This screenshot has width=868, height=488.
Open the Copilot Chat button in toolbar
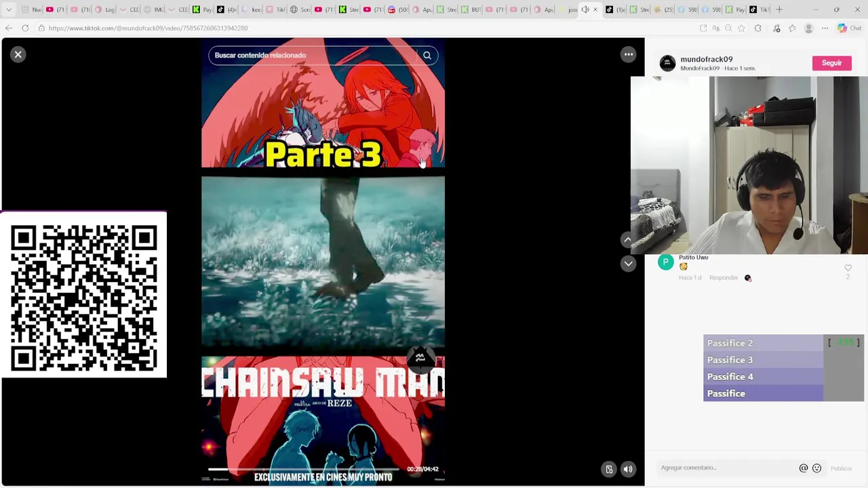848,28
